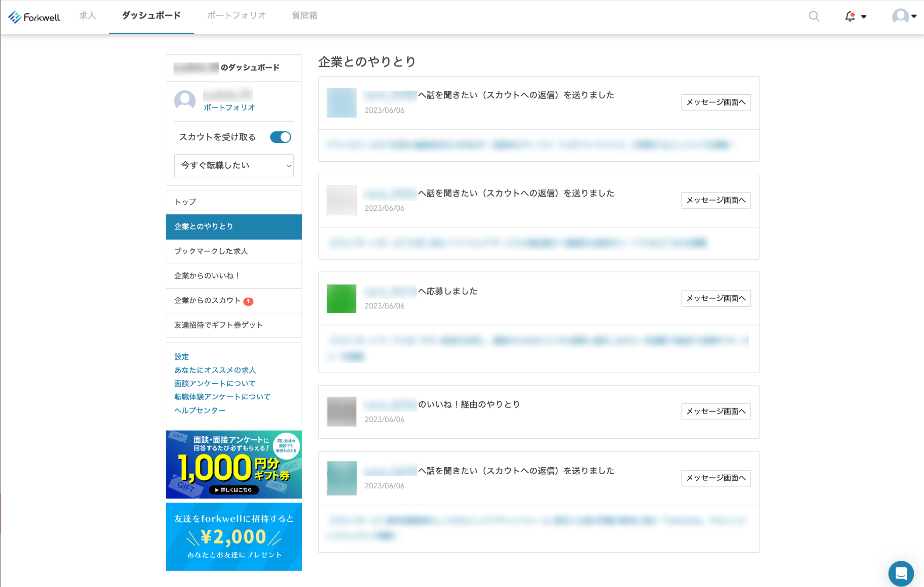Image resolution: width=924 pixels, height=587 pixels.
Task: Toggle スカウトを受け取る switch
Action: (x=280, y=137)
